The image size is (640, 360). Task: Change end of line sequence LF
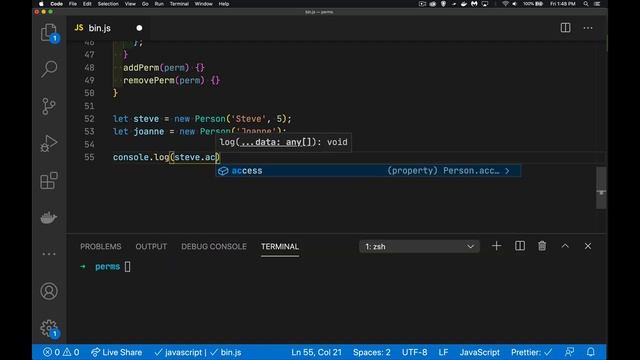pyautogui.click(x=443, y=352)
